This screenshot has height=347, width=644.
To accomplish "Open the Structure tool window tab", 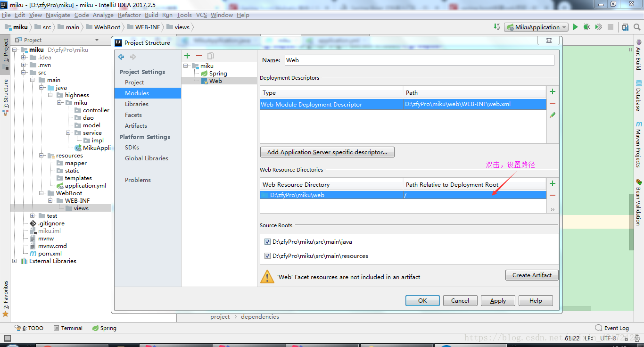I will (x=6, y=98).
